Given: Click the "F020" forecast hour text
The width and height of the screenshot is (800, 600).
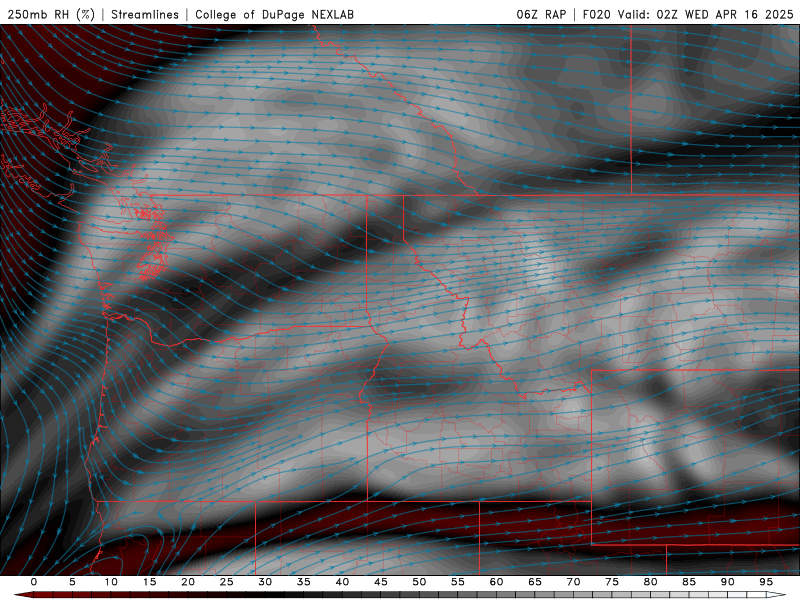Looking at the screenshot, I should [596, 14].
